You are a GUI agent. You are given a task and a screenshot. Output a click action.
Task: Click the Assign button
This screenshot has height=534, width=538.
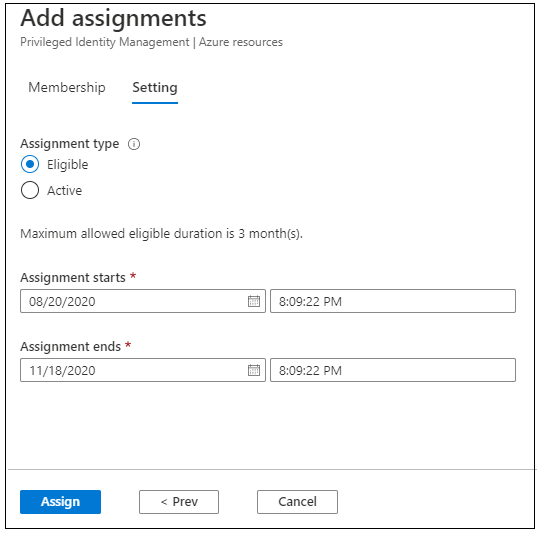click(60, 502)
